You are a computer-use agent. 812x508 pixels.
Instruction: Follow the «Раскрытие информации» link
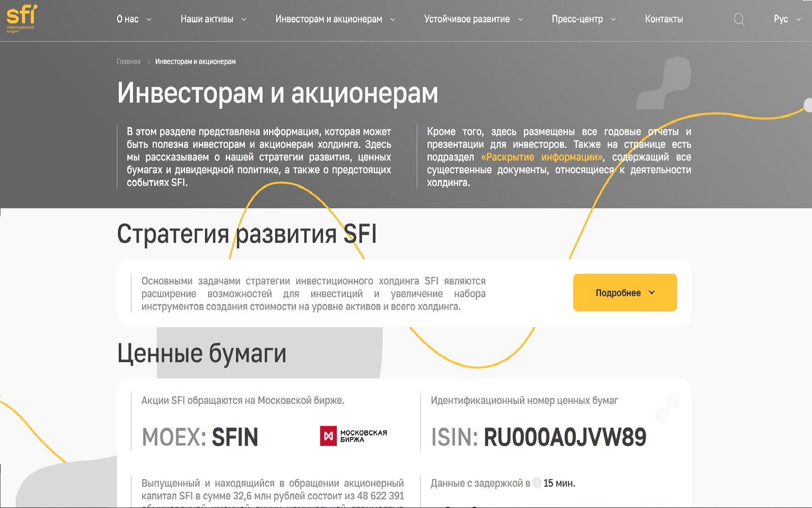tap(542, 157)
